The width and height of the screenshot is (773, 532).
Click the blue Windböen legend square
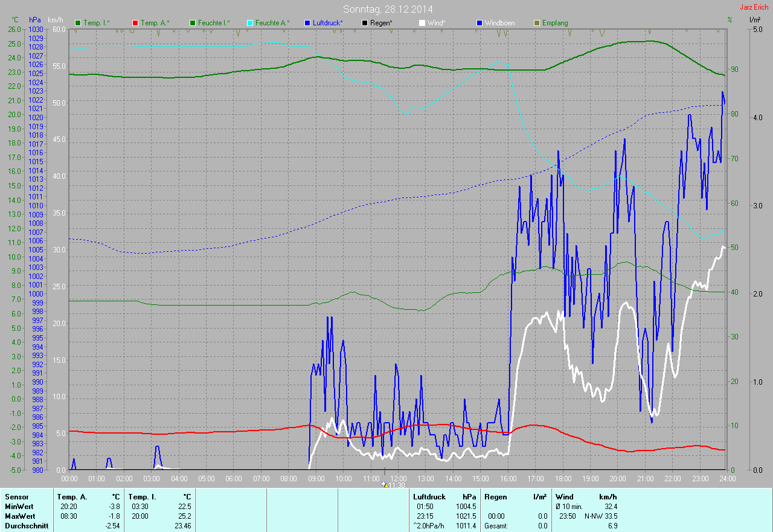click(480, 23)
